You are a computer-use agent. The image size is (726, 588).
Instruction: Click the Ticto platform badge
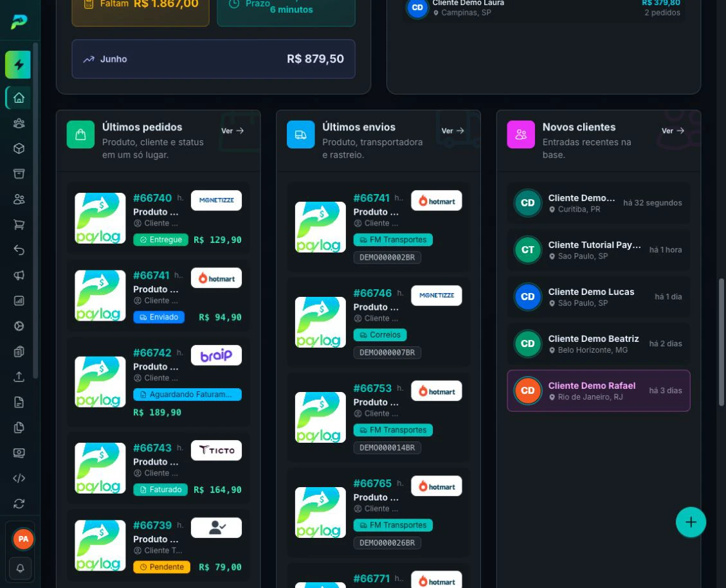pyautogui.click(x=216, y=450)
